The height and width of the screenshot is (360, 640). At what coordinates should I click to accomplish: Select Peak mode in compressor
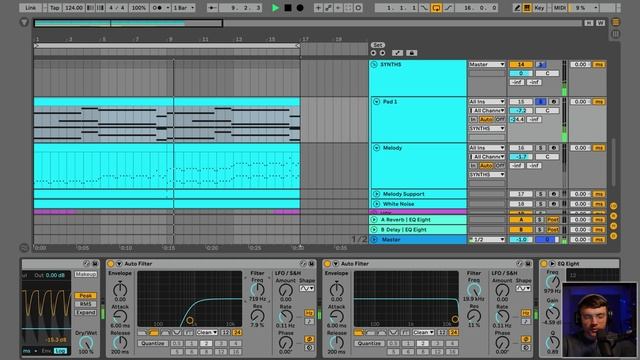coord(85,296)
